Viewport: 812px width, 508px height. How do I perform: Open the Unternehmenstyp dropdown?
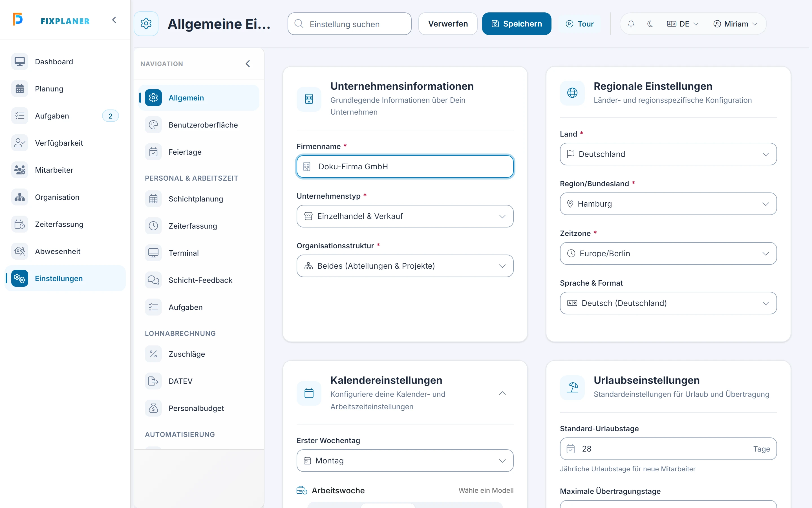pos(405,216)
